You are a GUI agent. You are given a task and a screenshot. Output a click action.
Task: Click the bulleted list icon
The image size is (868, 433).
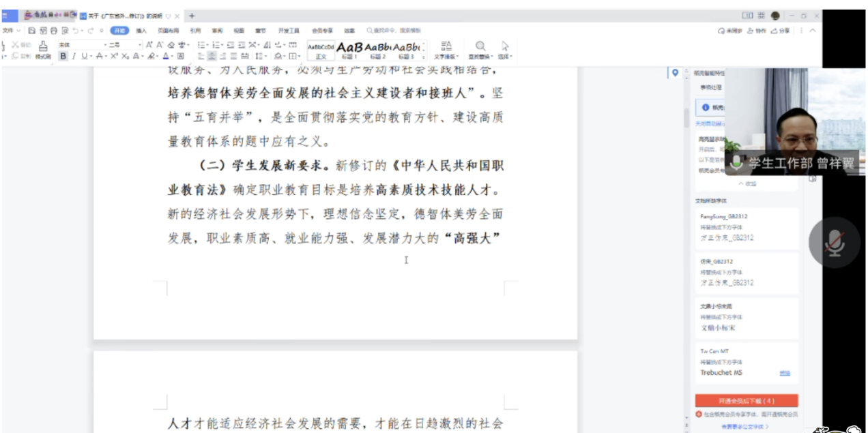pos(203,45)
